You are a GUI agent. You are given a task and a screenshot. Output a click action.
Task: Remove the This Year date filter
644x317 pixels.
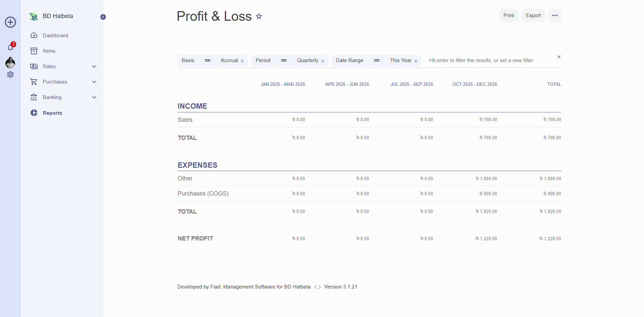(x=416, y=61)
